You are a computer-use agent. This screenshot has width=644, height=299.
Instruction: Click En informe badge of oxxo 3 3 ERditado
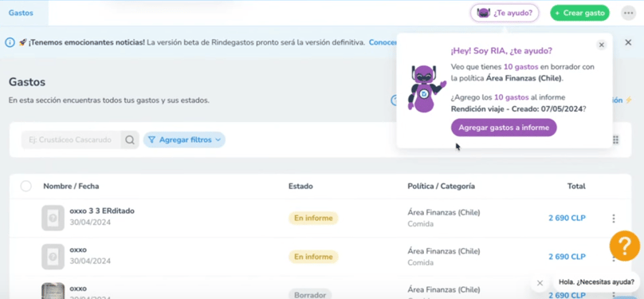pos(313,218)
